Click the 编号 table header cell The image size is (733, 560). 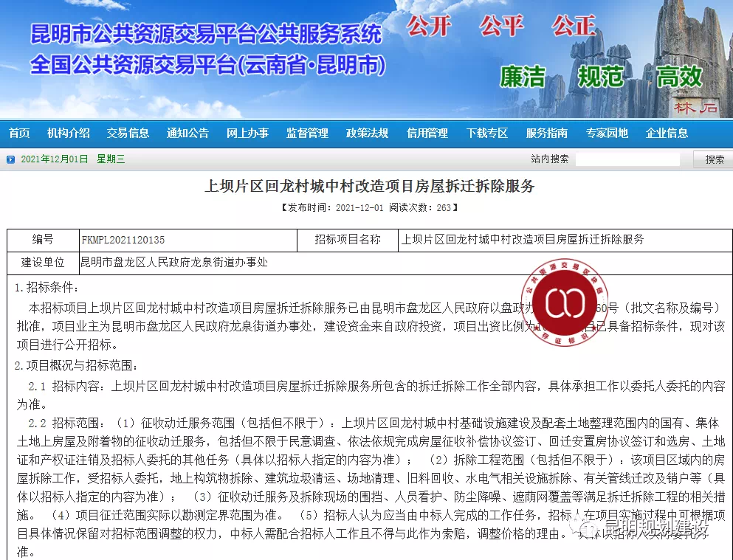[x=43, y=240]
